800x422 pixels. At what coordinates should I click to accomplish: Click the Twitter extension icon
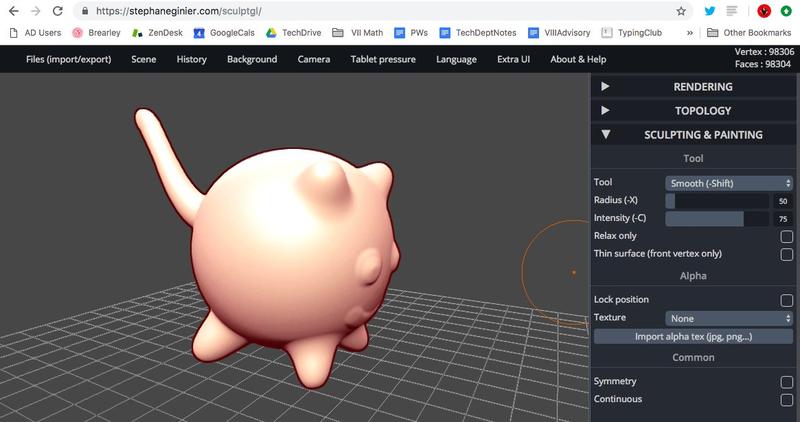point(710,11)
